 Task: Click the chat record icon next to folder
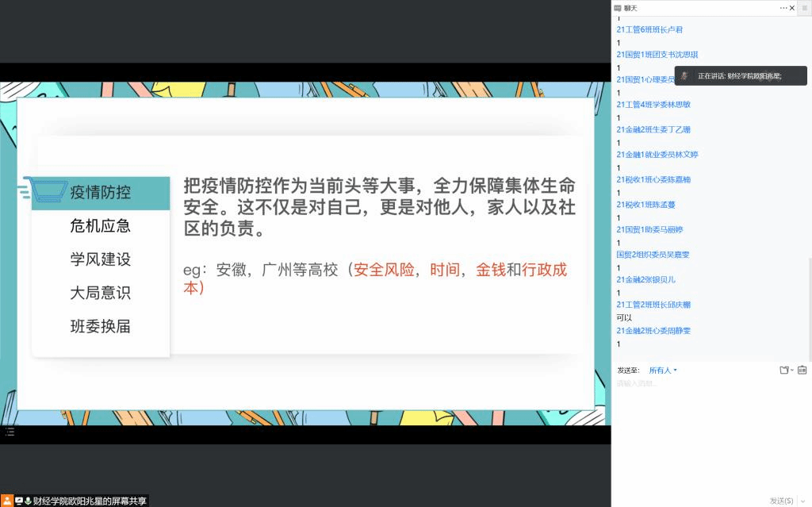[x=802, y=370]
